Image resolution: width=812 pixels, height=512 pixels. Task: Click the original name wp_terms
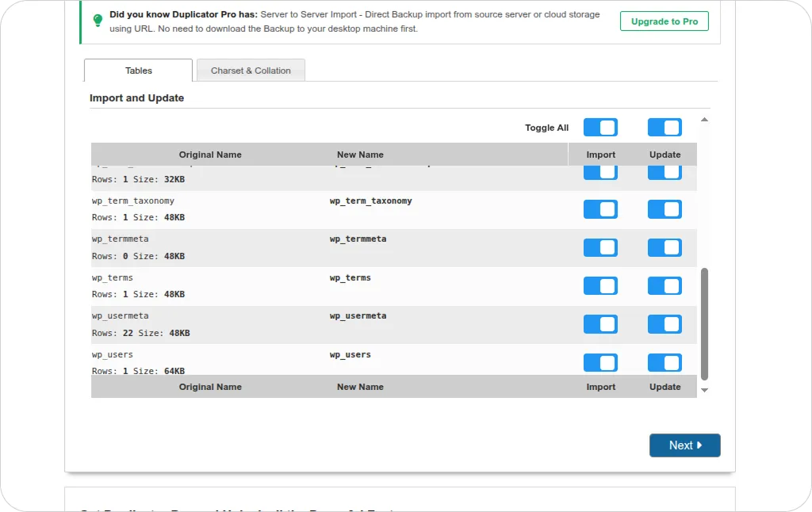click(x=113, y=278)
